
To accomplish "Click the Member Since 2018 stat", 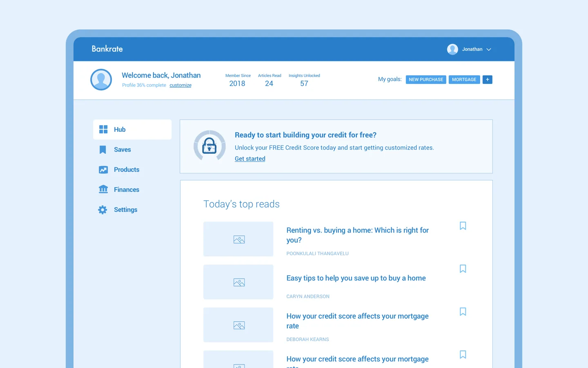I will pyautogui.click(x=238, y=81).
